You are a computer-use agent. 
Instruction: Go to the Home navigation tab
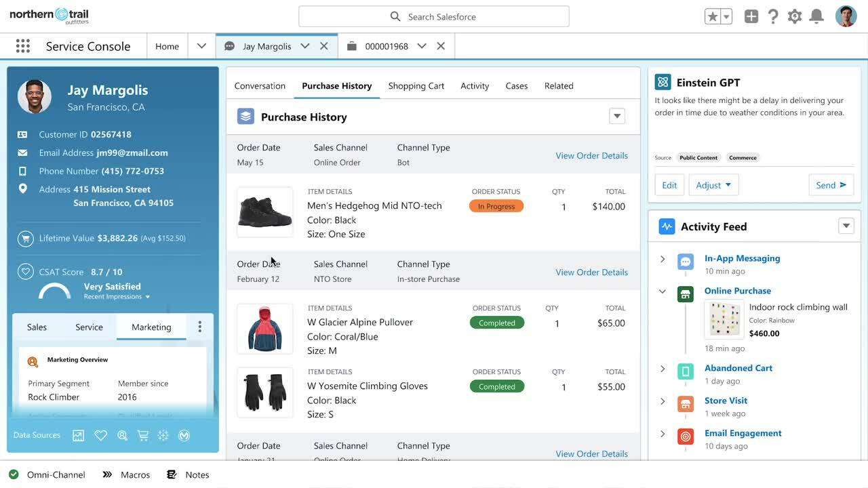pos(167,46)
